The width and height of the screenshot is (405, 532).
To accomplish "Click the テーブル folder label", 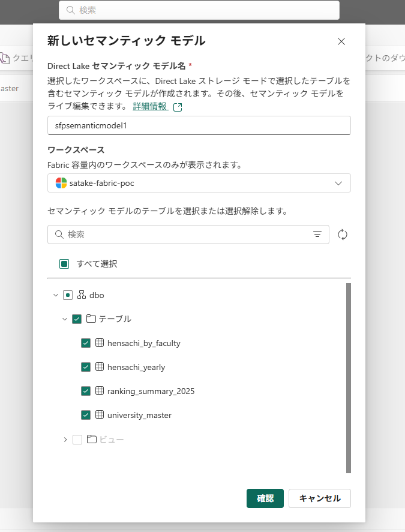I will 115,319.
